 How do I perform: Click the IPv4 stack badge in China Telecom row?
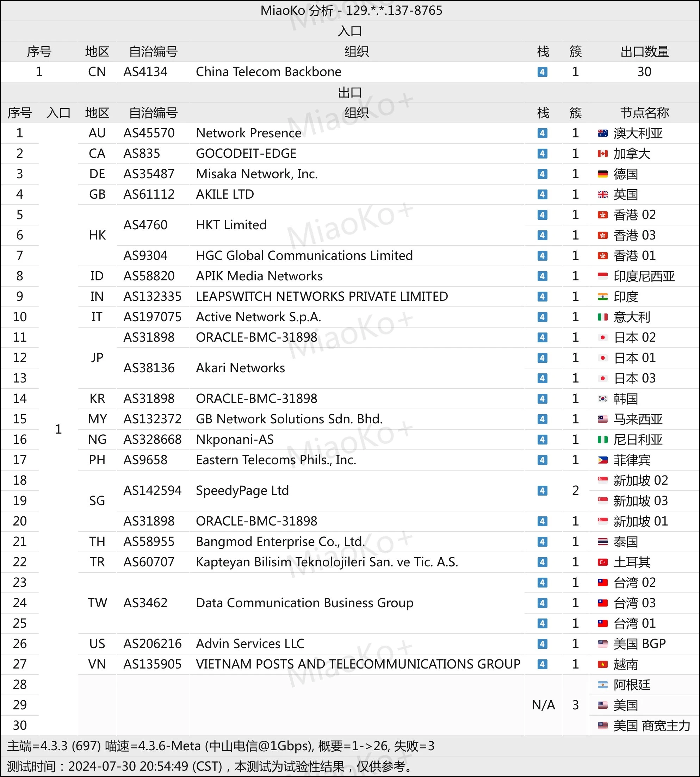coord(542,72)
